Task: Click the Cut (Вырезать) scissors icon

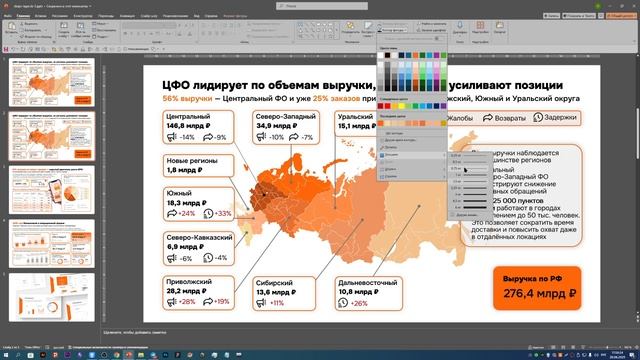Action: click(x=22, y=24)
